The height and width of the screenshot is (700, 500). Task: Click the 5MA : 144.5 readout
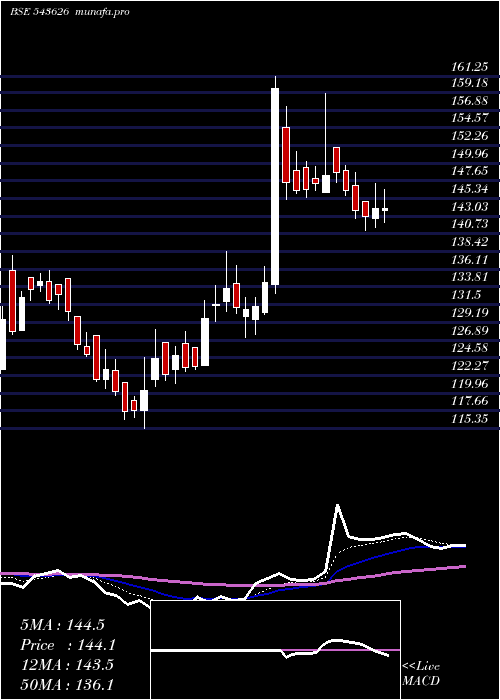[x=62, y=625]
